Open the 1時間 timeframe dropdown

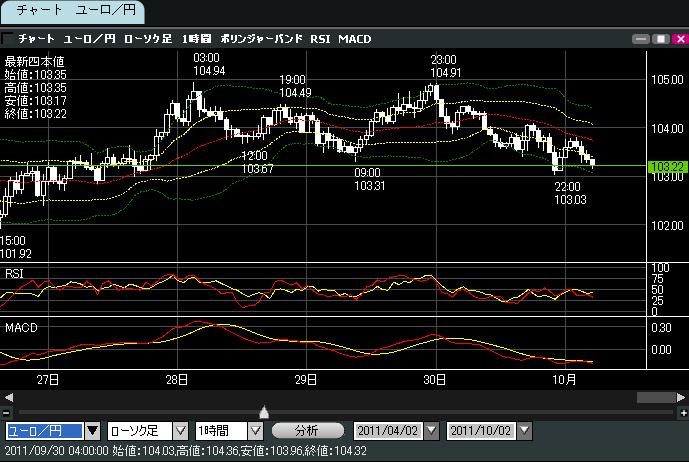[x=255, y=431]
